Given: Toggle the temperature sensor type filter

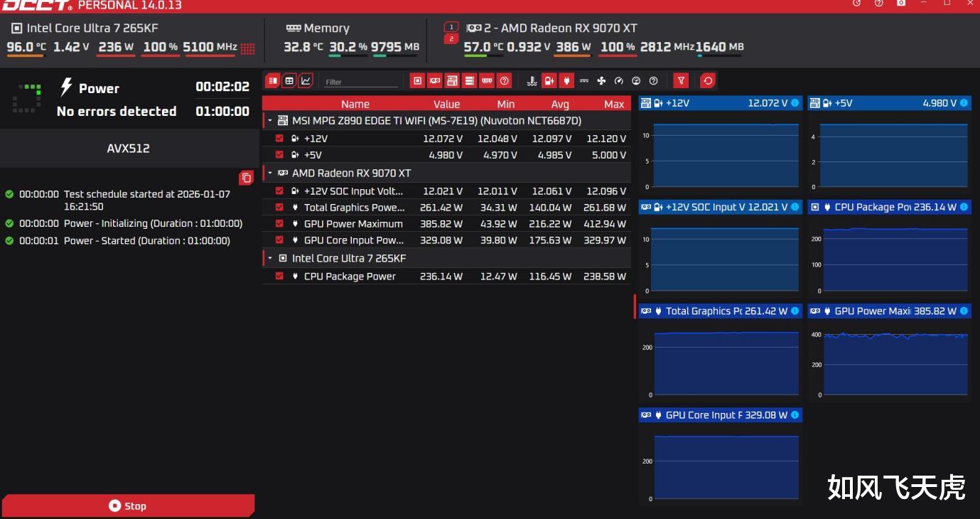Looking at the screenshot, I should click(x=532, y=81).
